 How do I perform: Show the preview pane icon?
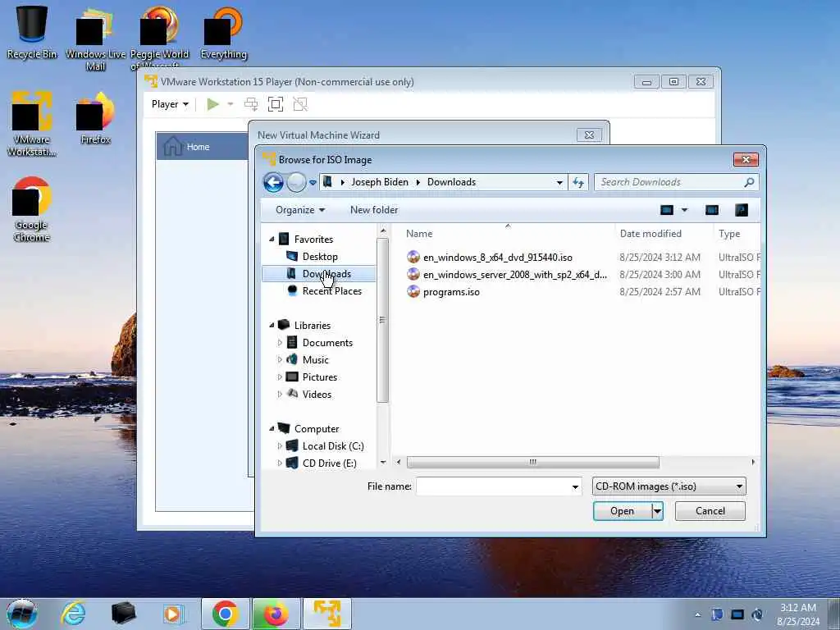pyautogui.click(x=712, y=210)
